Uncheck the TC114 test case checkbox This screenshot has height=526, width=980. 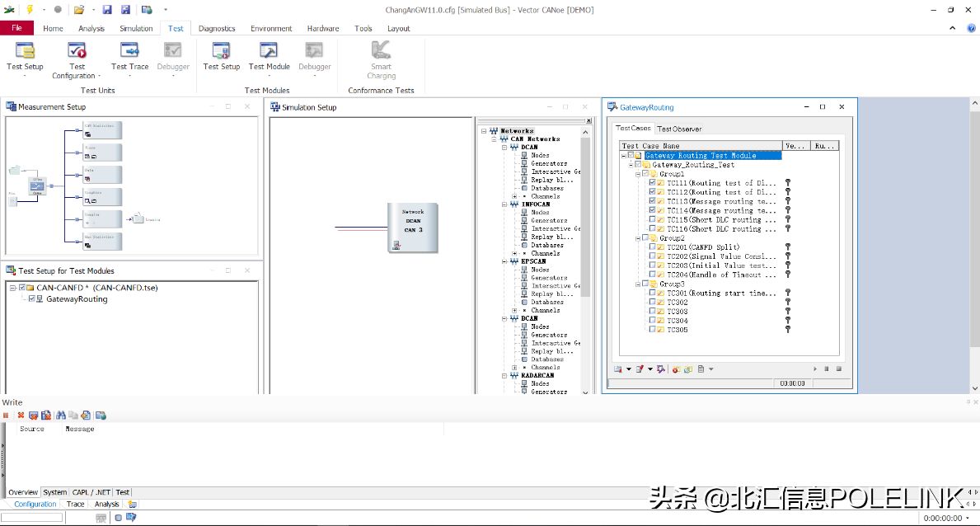tap(653, 211)
